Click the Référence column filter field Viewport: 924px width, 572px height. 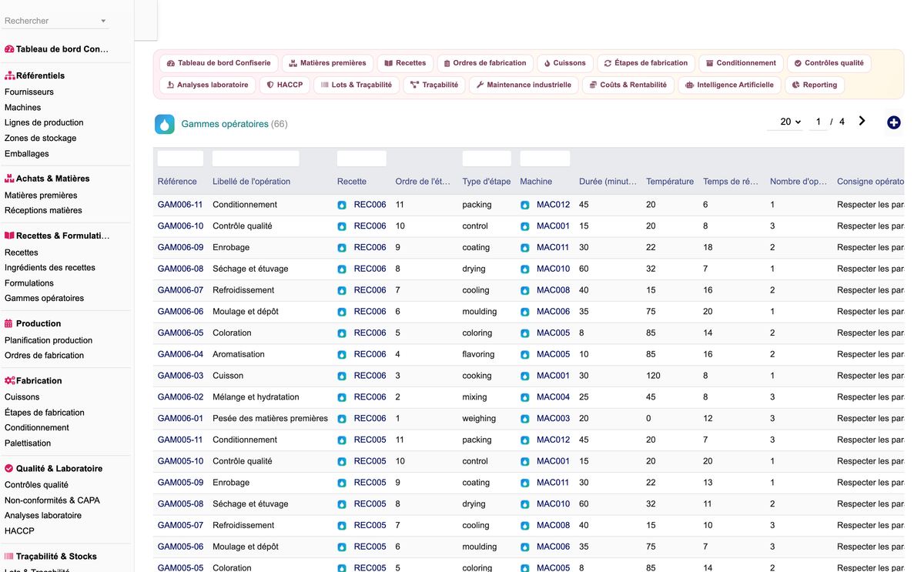click(180, 159)
